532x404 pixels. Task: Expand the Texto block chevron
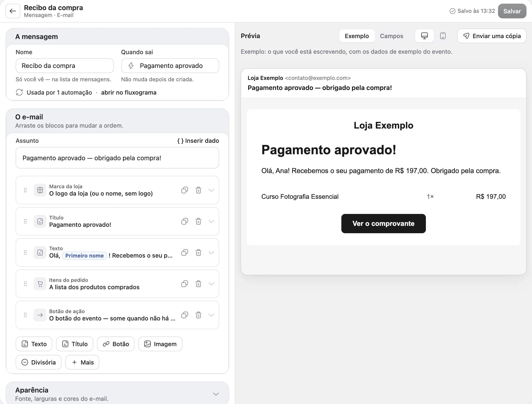(211, 252)
